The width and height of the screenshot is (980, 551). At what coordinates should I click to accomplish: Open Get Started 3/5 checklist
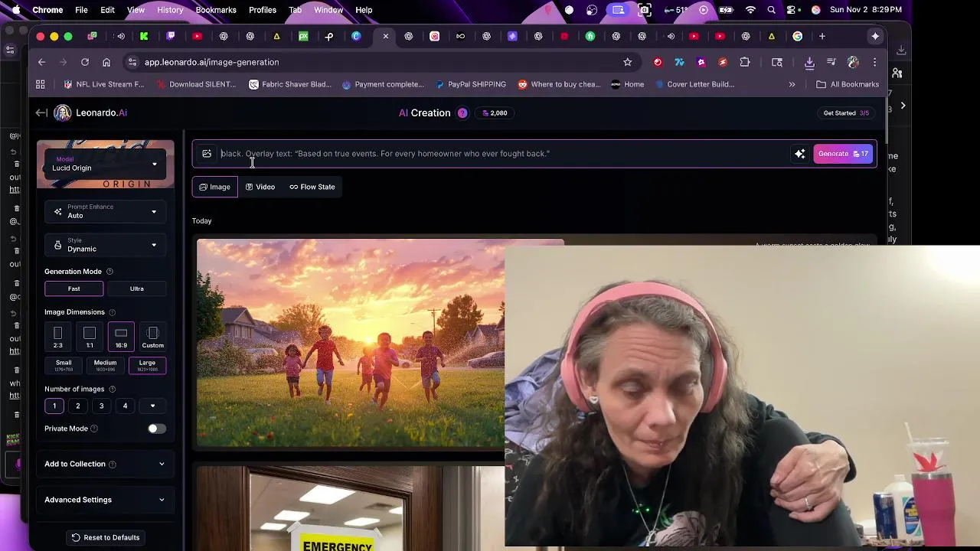pyautogui.click(x=846, y=113)
